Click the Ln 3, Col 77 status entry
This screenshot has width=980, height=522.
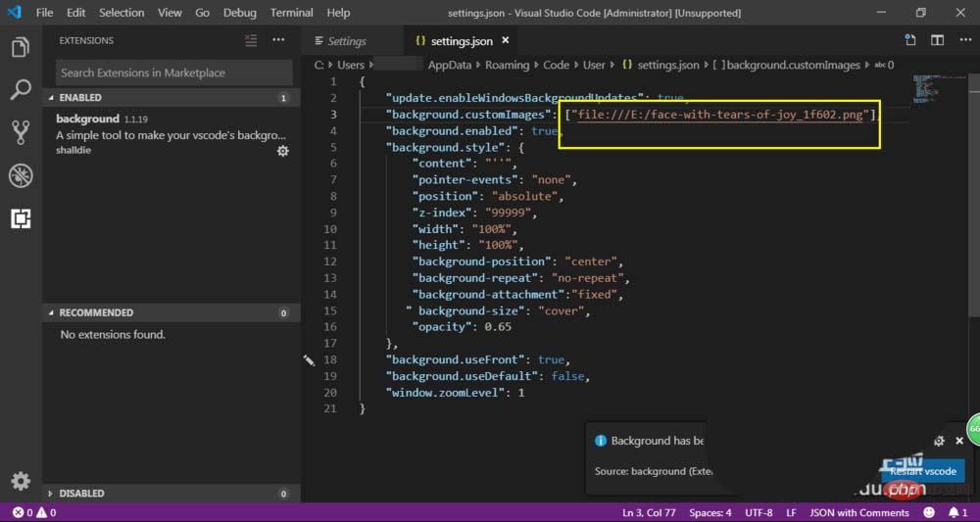point(649,512)
